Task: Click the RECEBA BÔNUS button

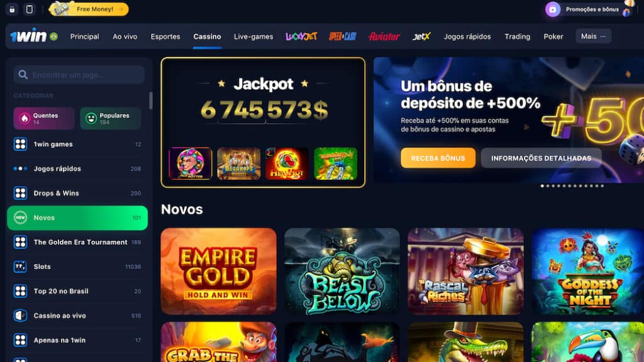Action: point(438,158)
